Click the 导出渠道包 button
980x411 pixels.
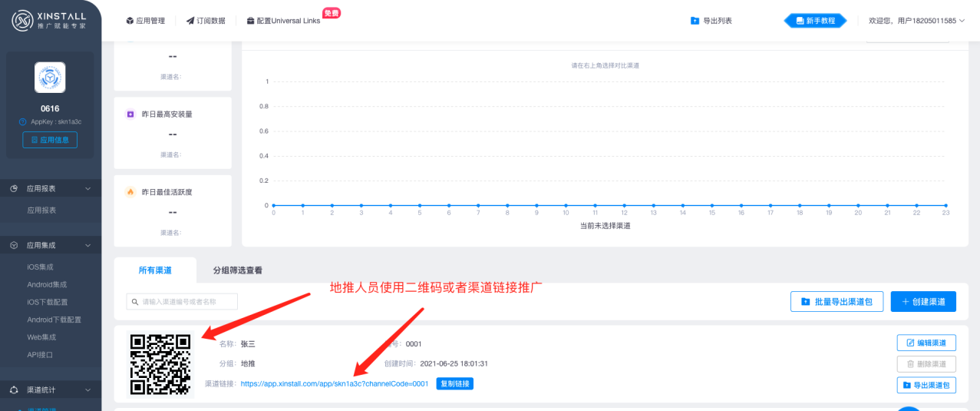926,385
